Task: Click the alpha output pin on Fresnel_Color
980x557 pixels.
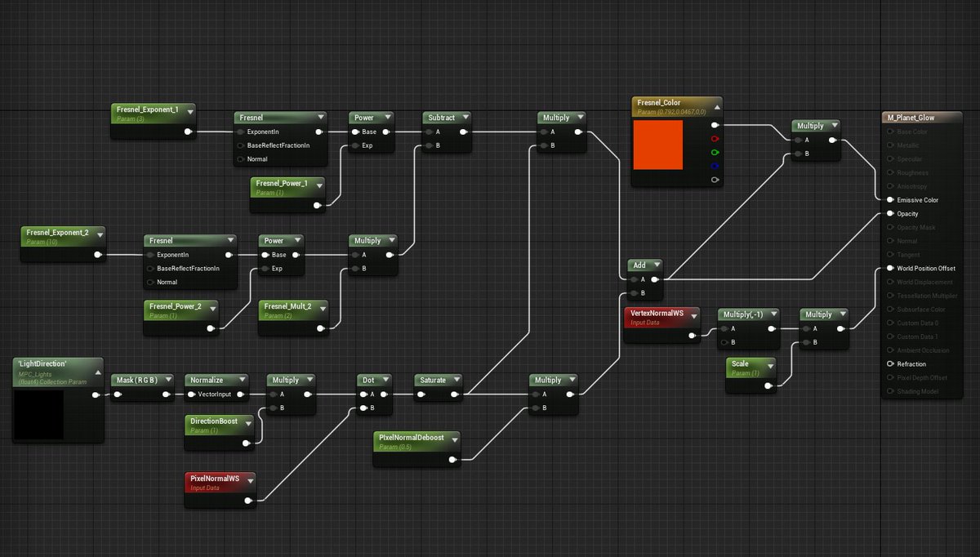Action: click(715, 180)
